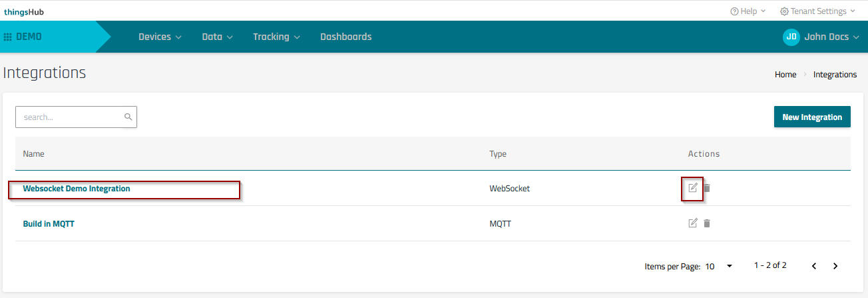Viewport: 868px width, 298px height.
Task: Click the New Integration button
Action: pyautogui.click(x=812, y=117)
